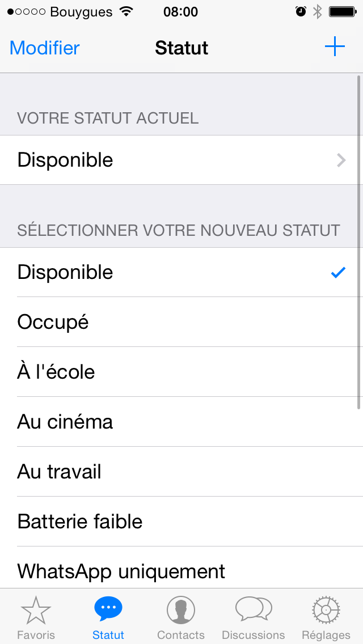Click the vertical scrollbar indicator
363x644 pixels.
click(359, 241)
